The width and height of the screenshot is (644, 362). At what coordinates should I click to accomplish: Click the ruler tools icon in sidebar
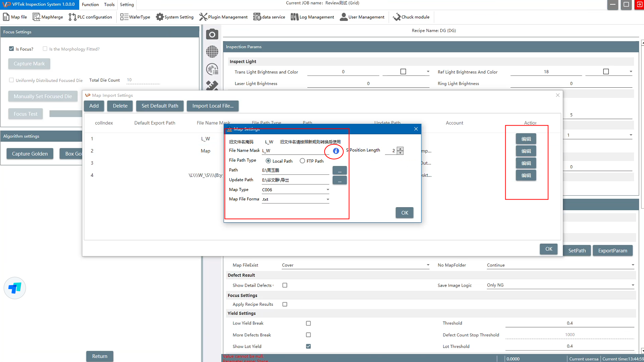click(212, 85)
